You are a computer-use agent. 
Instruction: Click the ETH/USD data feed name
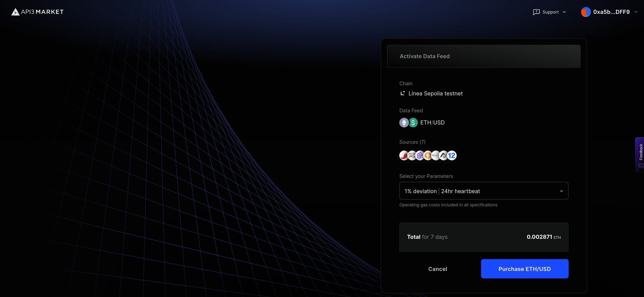(x=432, y=122)
